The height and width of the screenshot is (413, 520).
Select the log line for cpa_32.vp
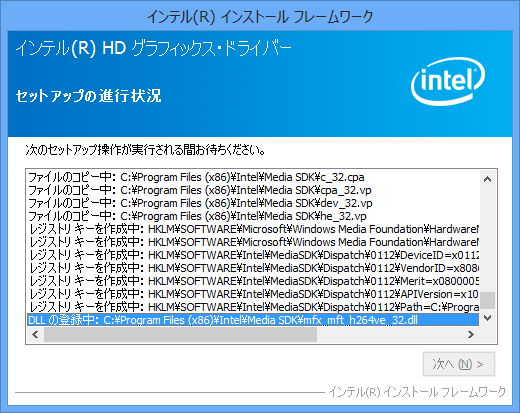253,190
